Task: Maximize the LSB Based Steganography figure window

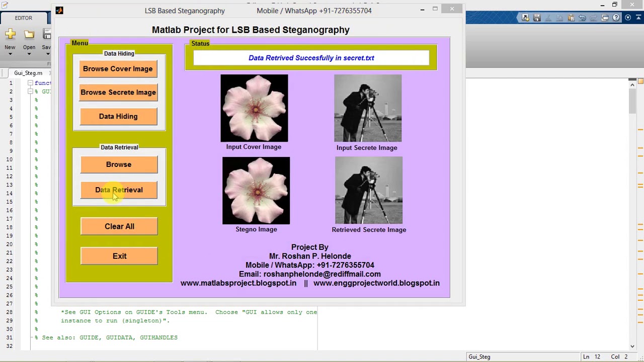Action: point(435,9)
